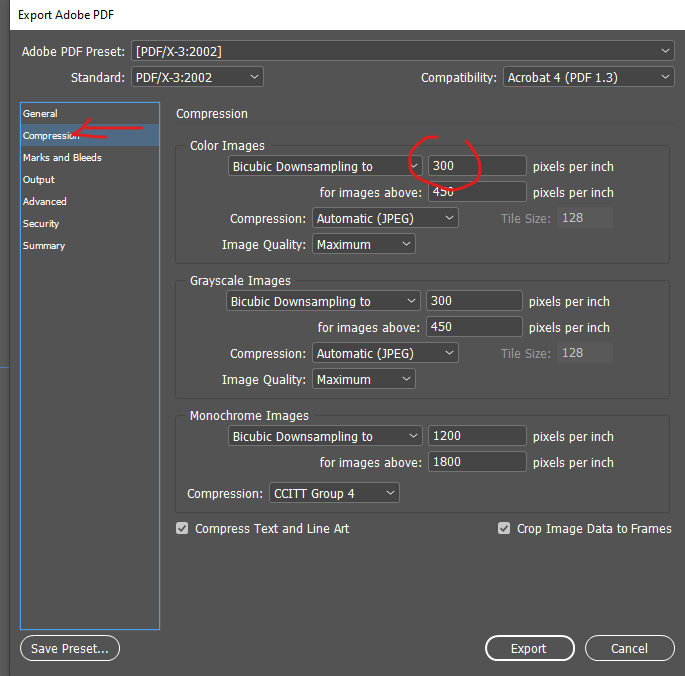Click Color Images 300 ppi field
685x676 pixels.
[477, 166]
